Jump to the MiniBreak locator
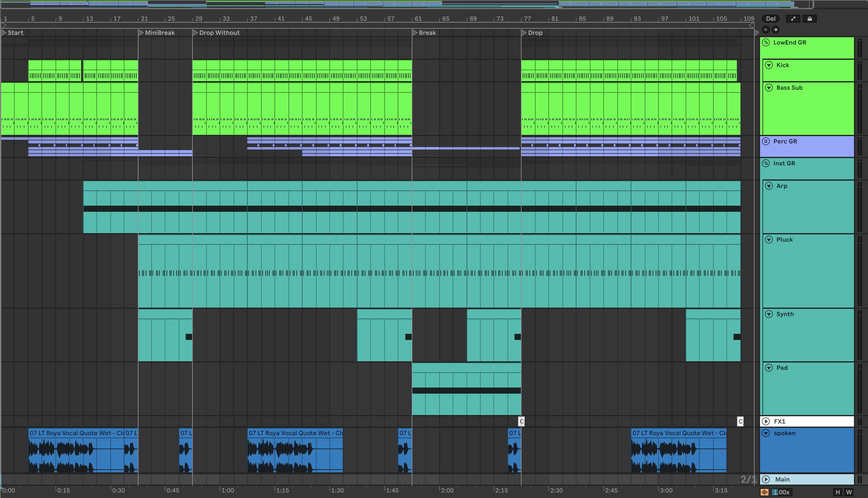 (141, 32)
